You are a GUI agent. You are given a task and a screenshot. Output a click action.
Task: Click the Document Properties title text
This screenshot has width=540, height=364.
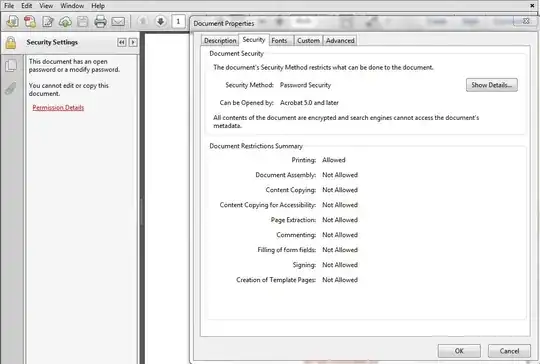(224, 23)
